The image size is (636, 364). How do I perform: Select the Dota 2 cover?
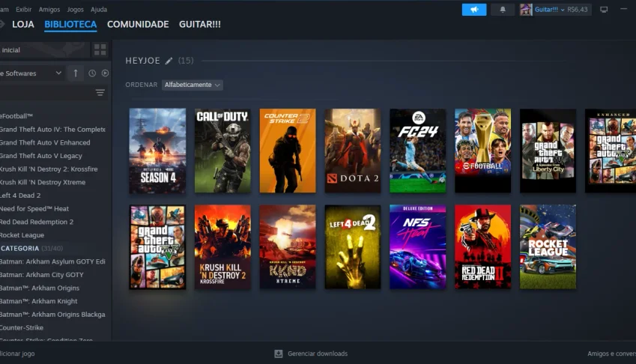[353, 151]
